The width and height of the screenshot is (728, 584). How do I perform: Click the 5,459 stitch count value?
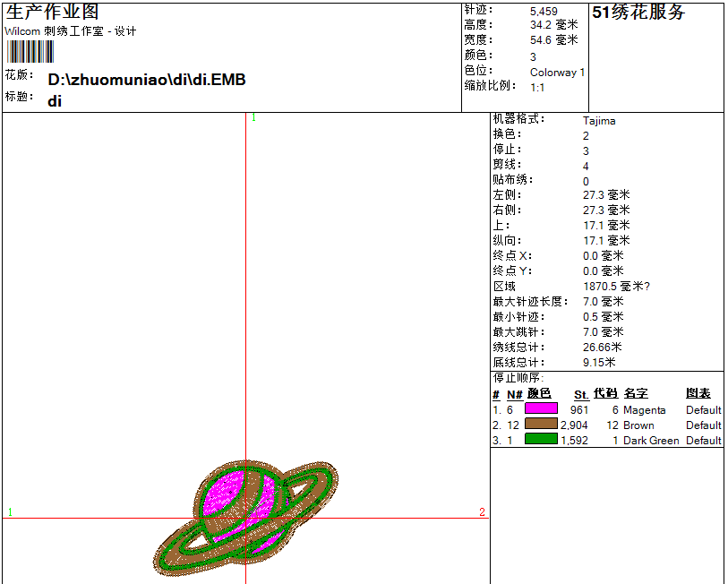click(544, 12)
